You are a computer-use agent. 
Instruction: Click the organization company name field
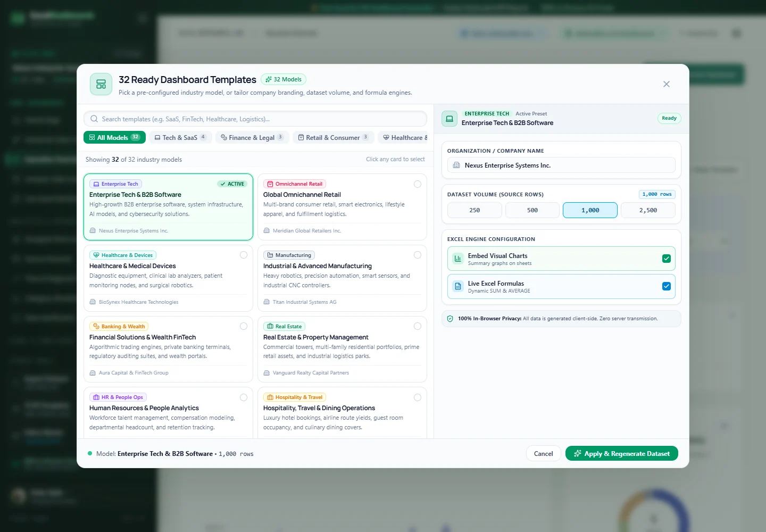[561, 165]
